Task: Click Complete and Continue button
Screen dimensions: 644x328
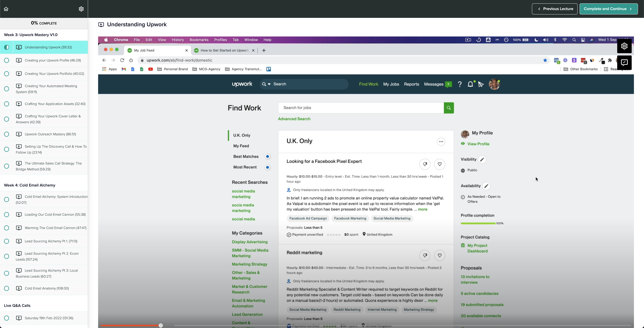Action: tap(609, 9)
